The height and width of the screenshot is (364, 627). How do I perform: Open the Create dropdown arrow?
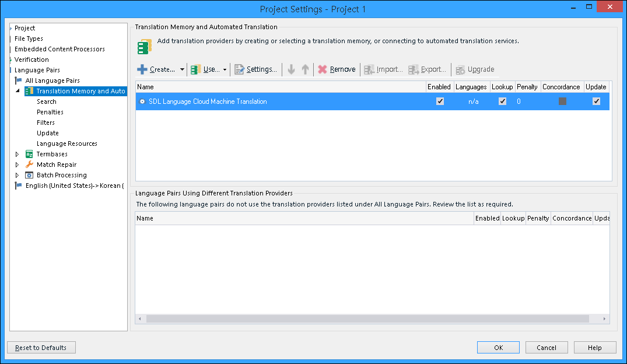click(182, 69)
